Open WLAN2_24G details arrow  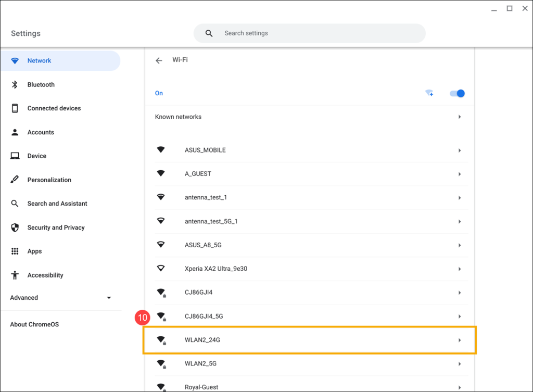(460, 340)
